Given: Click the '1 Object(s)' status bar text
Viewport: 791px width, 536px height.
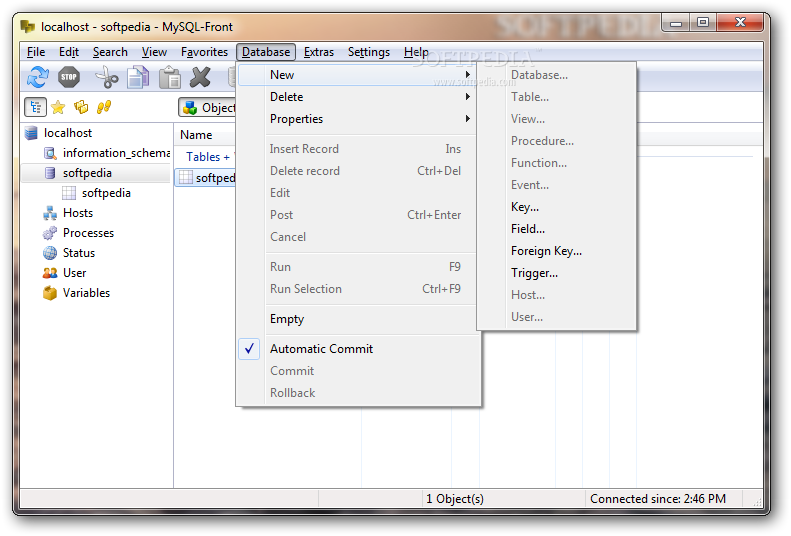Looking at the screenshot, I should tap(455, 499).
